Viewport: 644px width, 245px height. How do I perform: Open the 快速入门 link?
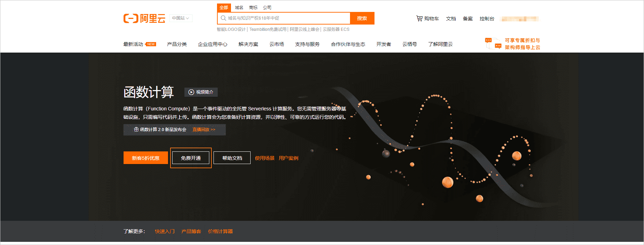point(164,231)
